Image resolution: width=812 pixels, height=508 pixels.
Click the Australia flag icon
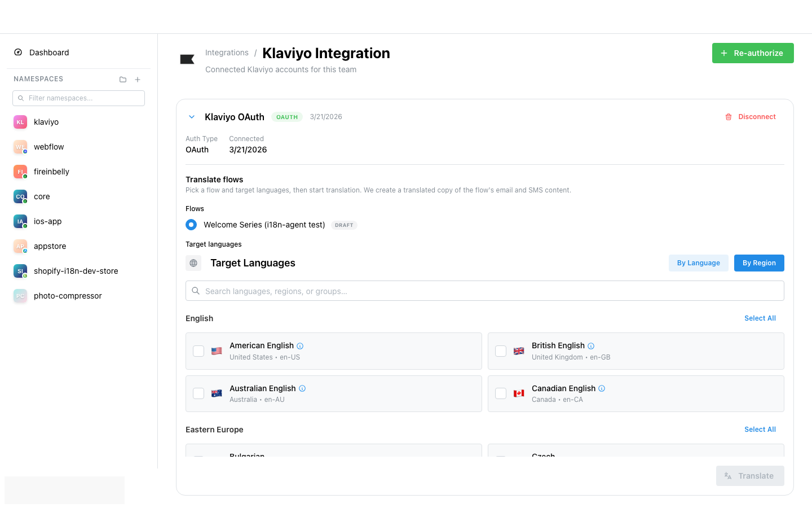(217, 393)
